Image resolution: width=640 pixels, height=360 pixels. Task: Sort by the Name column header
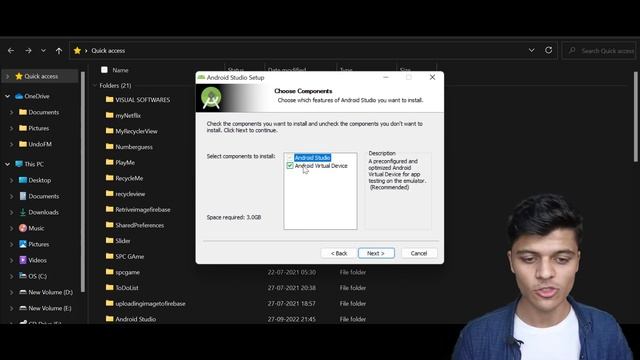point(120,70)
